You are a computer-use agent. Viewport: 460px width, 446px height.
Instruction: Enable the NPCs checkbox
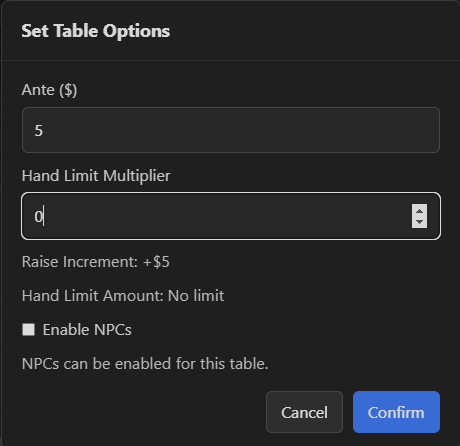[x=29, y=330]
